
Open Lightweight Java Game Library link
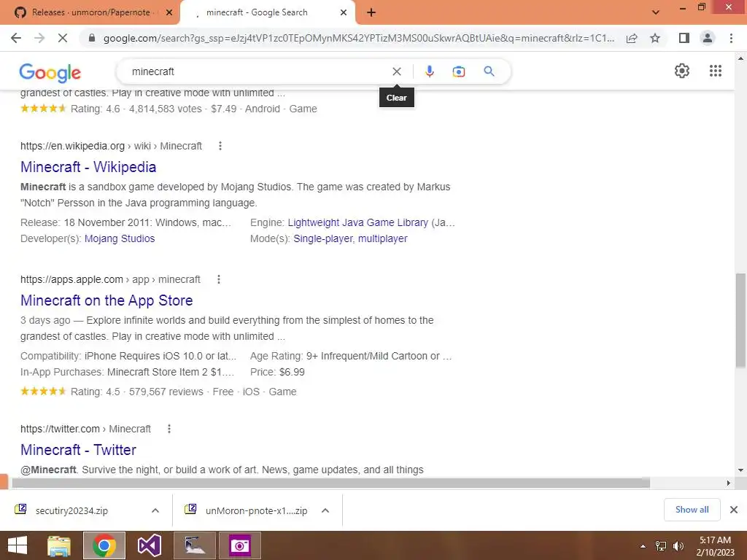pos(357,222)
